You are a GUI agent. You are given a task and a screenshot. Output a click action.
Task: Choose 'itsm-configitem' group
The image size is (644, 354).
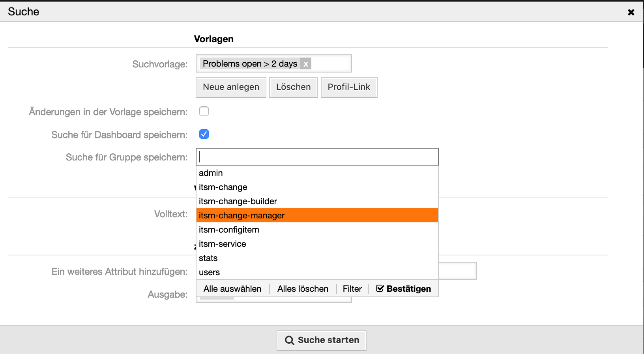click(229, 230)
